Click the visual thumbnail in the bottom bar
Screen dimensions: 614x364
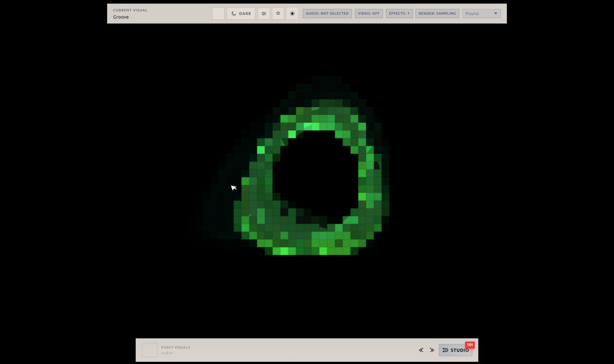(149, 350)
